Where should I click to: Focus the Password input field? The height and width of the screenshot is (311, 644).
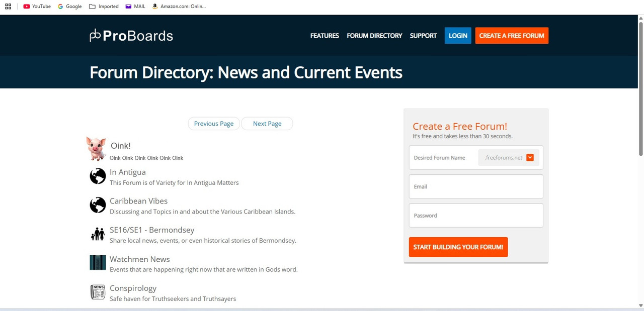tap(476, 216)
